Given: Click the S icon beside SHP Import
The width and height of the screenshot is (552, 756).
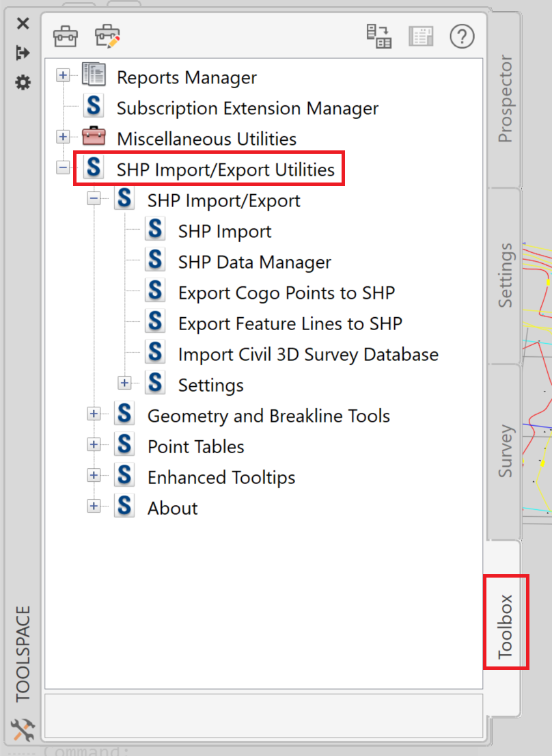Looking at the screenshot, I should tap(155, 229).
